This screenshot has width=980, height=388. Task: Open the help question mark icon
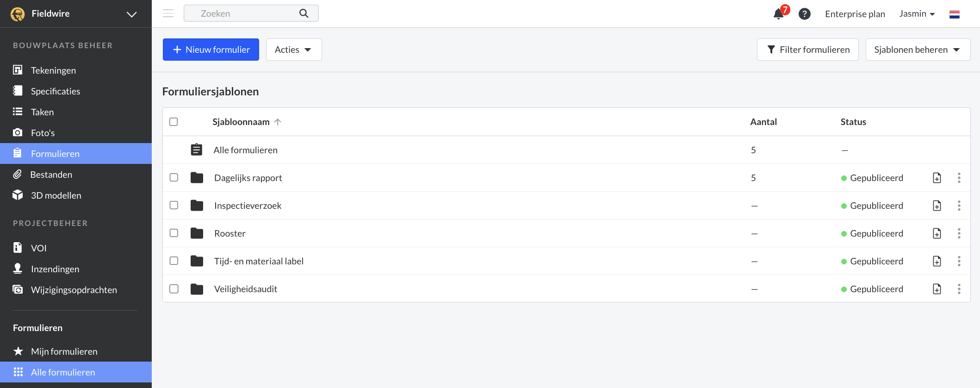805,14
